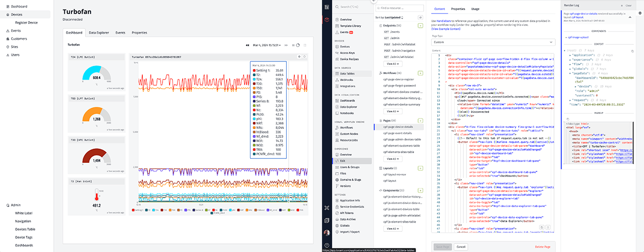Click the gear icon on the Turbofan chart
The height and width of the screenshot is (252, 644).
(x=299, y=56)
